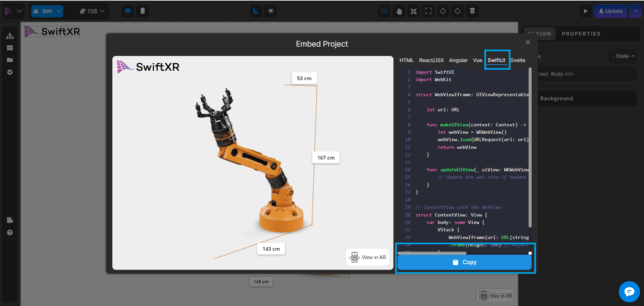Viewport: 644px width, 306px height.
Task: Click the horizontal scrollbar under the code
Action: tap(432, 253)
